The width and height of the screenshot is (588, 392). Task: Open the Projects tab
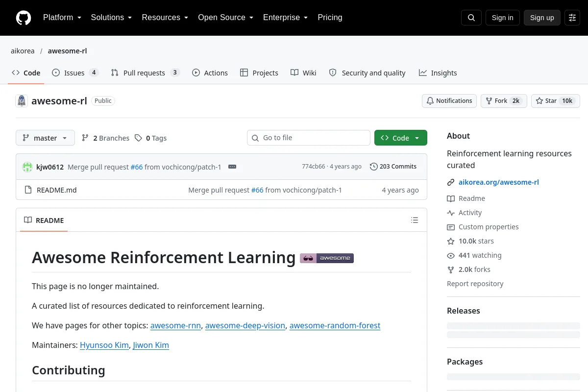(x=259, y=73)
